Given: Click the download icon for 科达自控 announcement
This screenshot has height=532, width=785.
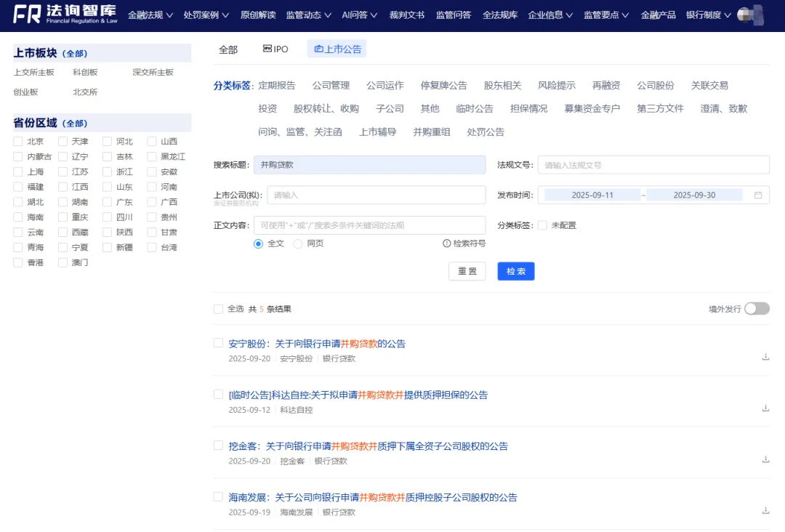Looking at the screenshot, I should pyautogui.click(x=765, y=407).
